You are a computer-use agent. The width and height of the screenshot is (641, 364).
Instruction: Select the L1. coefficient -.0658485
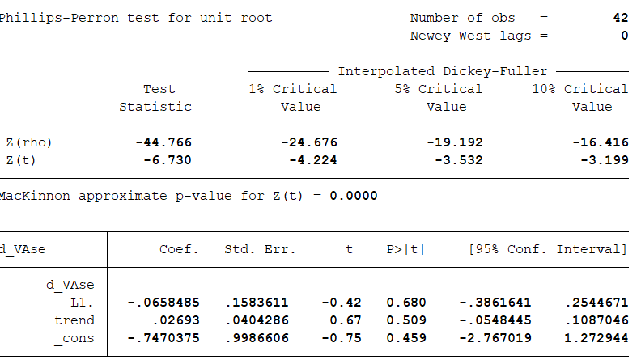pyautogui.click(x=163, y=303)
